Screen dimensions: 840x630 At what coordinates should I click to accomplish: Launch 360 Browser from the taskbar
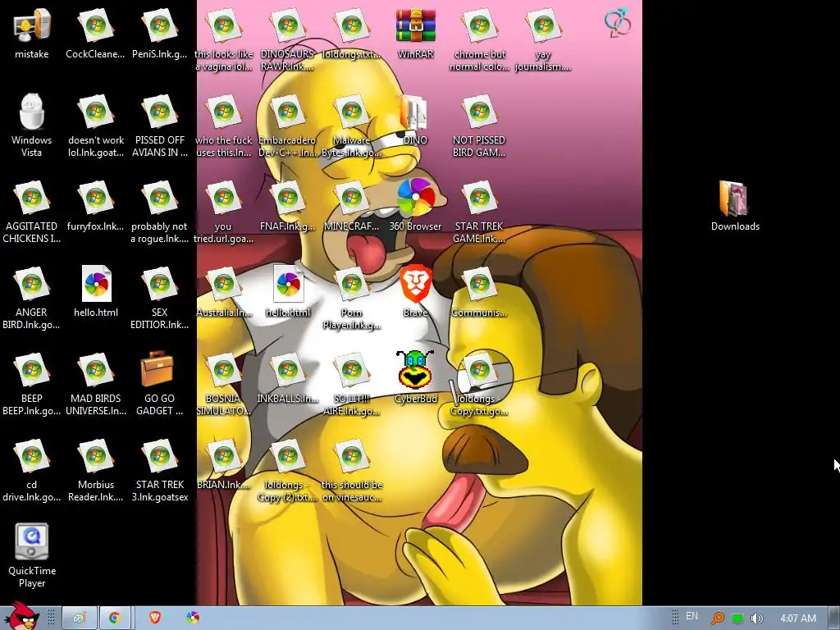[x=193, y=618]
